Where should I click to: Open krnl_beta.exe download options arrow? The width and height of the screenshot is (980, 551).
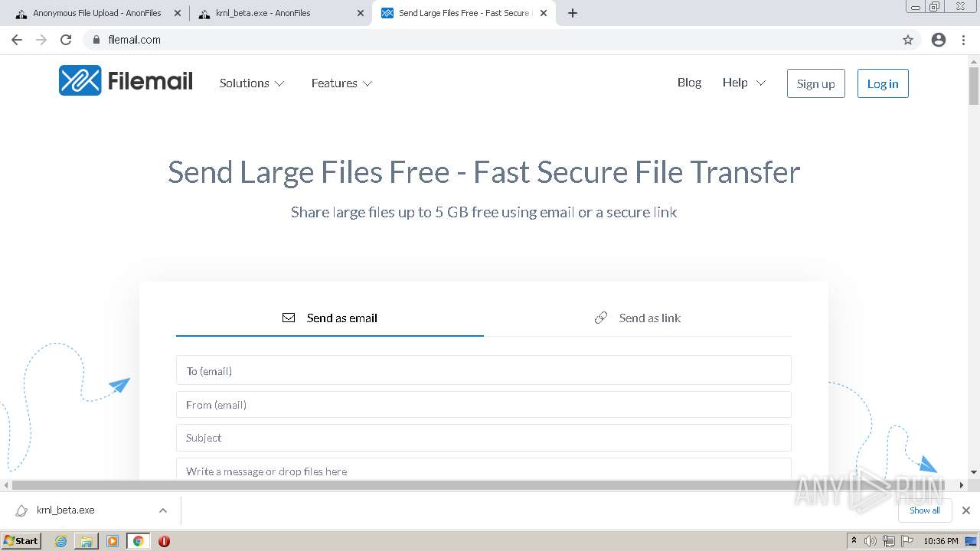pyautogui.click(x=163, y=510)
